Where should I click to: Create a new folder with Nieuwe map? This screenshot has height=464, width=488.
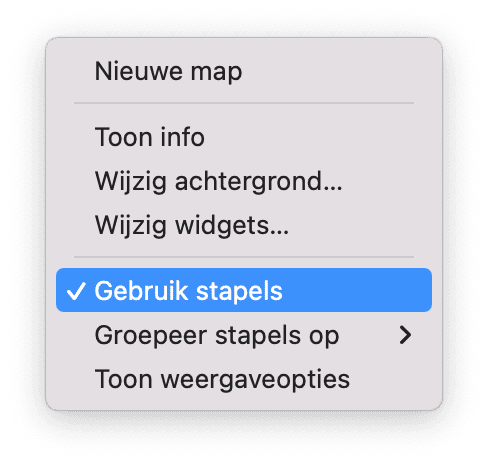pyautogui.click(x=244, y=71)
